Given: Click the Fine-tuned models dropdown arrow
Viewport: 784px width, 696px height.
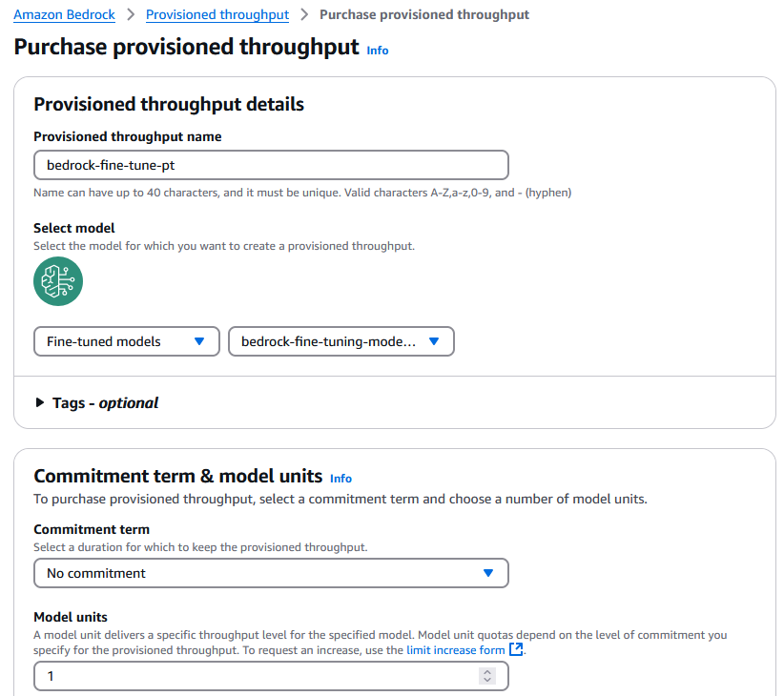Looking at the screenshot, I should [199, 341].
